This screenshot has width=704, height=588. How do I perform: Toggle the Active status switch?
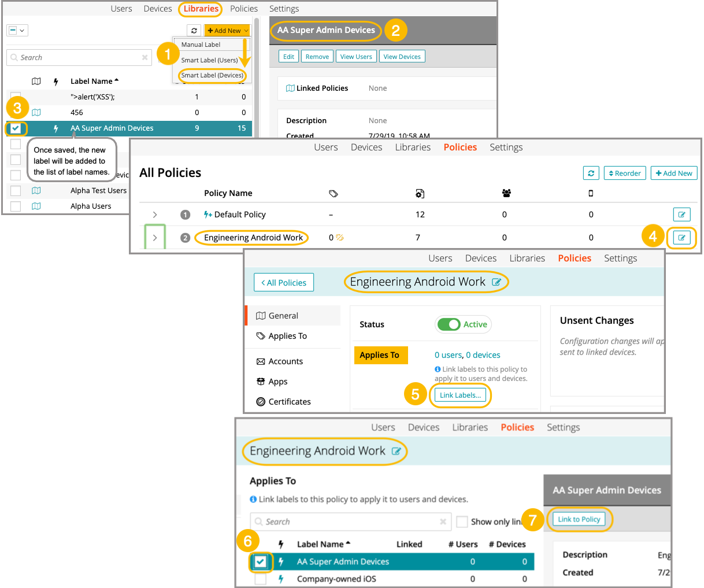pos(449,324)
